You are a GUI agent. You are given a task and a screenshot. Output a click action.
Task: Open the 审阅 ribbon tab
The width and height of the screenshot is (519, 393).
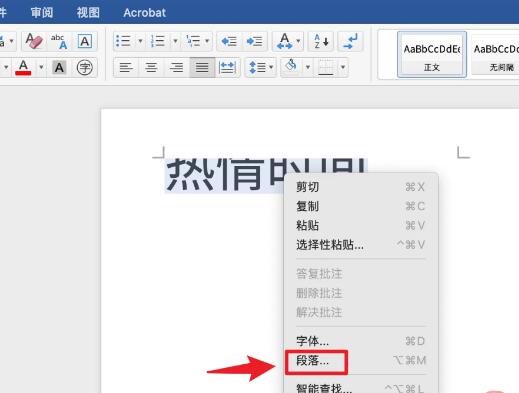(x=42, y=13)
